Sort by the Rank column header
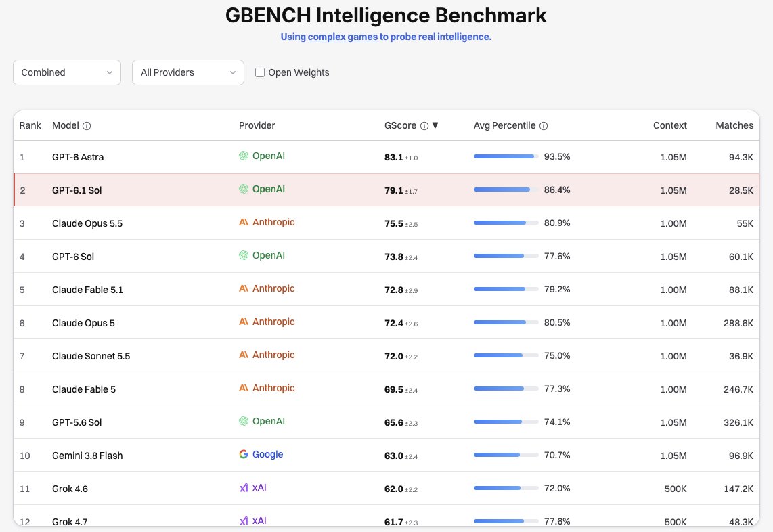773x532 pixels. (30, 125)
